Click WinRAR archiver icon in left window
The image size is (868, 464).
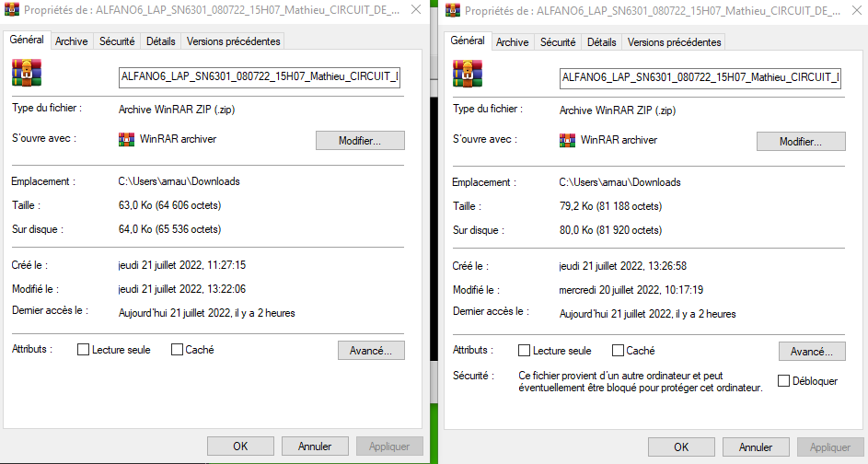pos(126,140)
